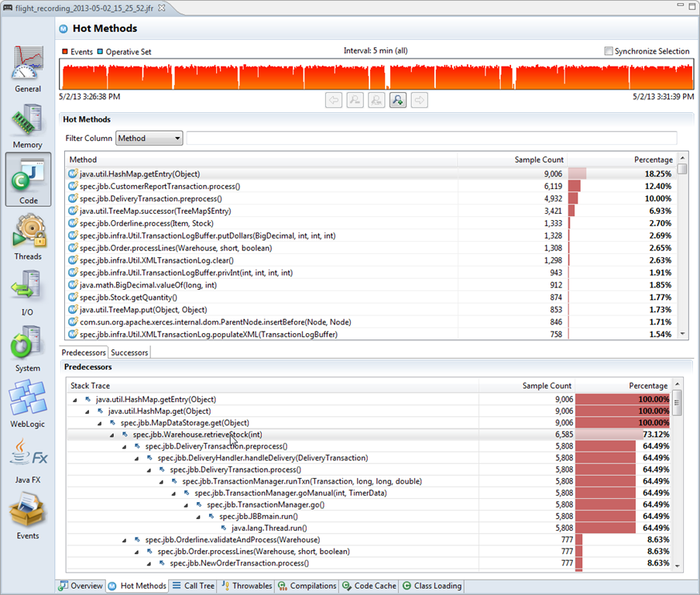This screenshot has height=595, width=700.
Task: Collapse spec.jbb.JBBmain.run() tree node
Action: tap(198, 517)
